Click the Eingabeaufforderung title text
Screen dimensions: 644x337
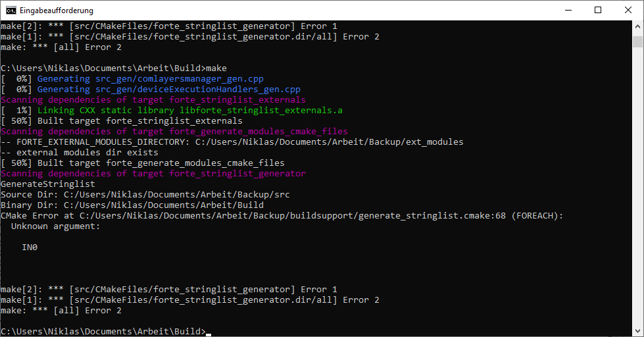coord(57,11)
